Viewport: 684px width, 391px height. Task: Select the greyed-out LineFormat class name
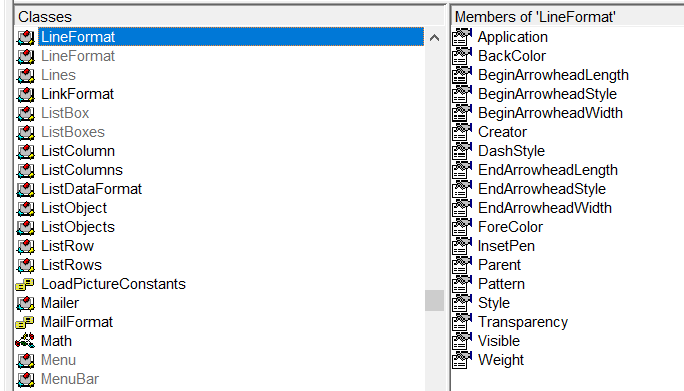pos(78,56)
